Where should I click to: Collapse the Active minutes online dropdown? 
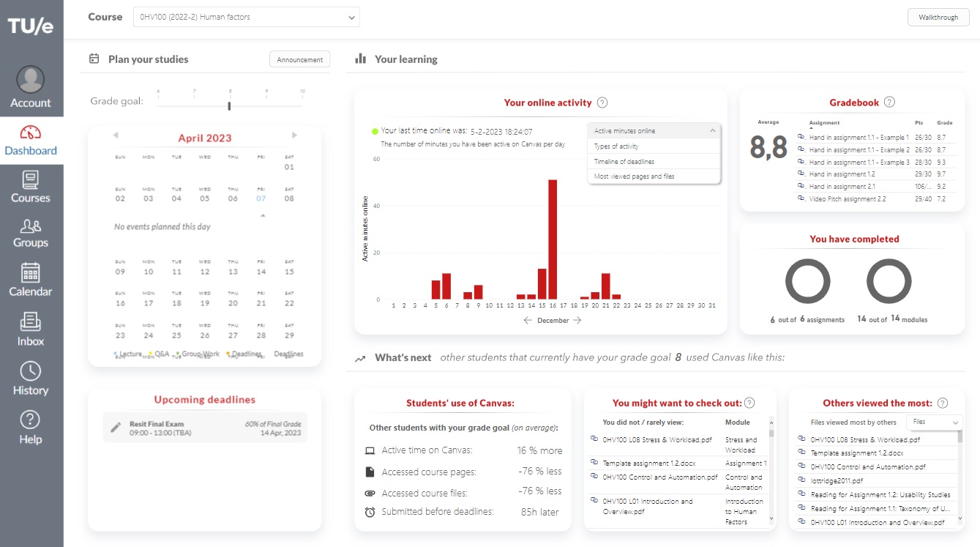654,131
